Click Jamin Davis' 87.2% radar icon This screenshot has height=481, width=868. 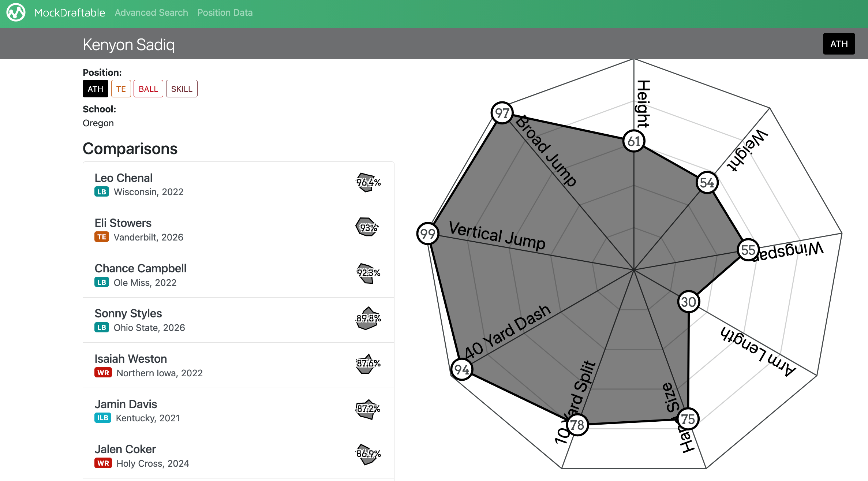(x=368, y=409)
